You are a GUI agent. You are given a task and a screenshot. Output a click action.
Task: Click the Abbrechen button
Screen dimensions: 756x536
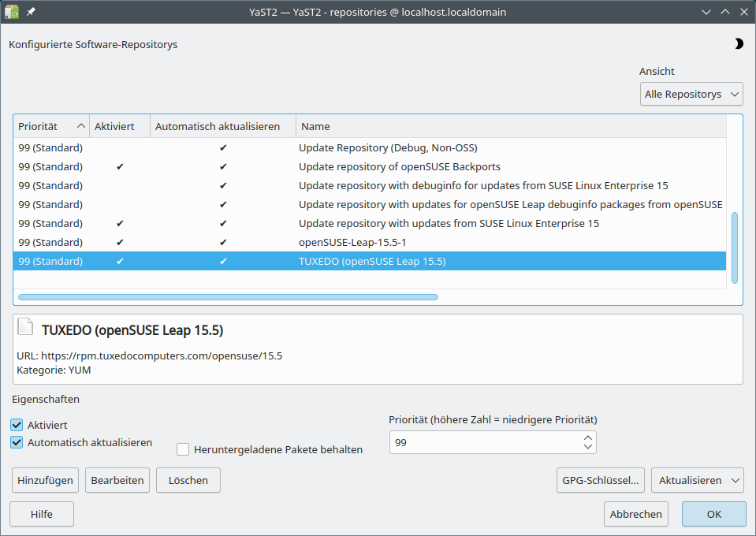point(636,514)
